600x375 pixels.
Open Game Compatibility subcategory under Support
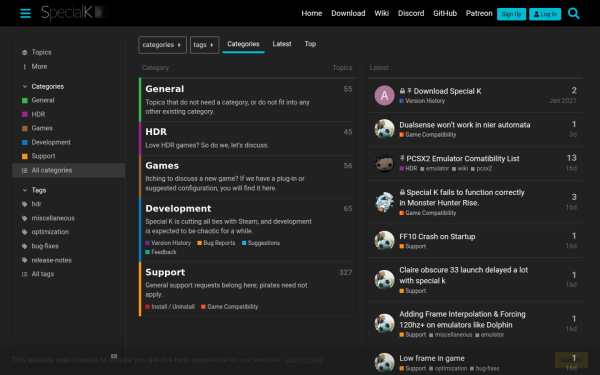[230, 307]
